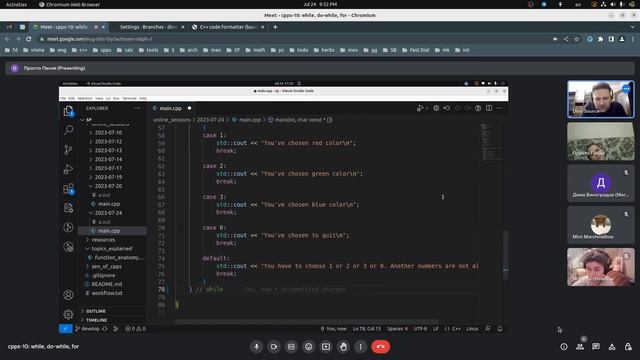This screenshot has width=640, height=360.
Task: Click the Run code play button in editor toolbar
Action: pos(420,108)
